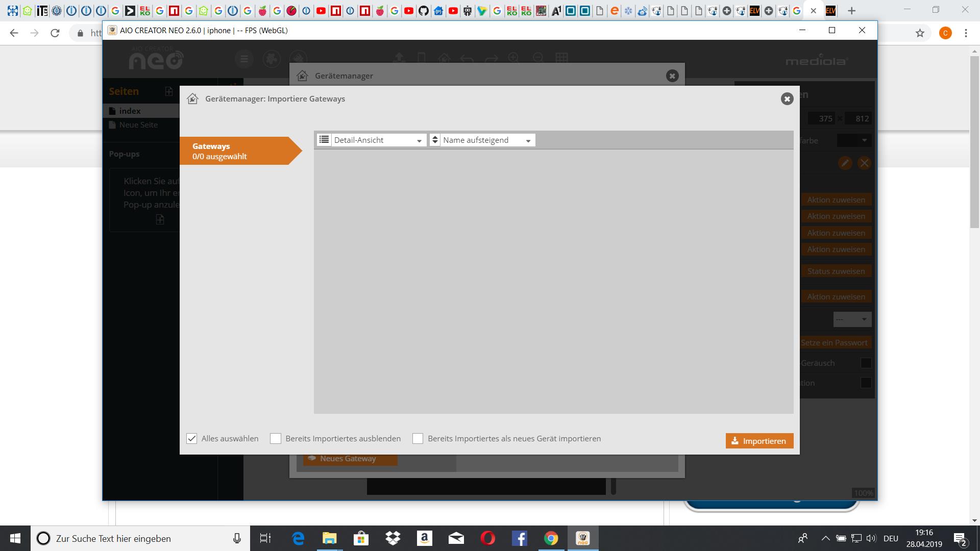Click the redo arrow in NEO toolbar
Screen dimensions: 980x551
coord(491,58)
